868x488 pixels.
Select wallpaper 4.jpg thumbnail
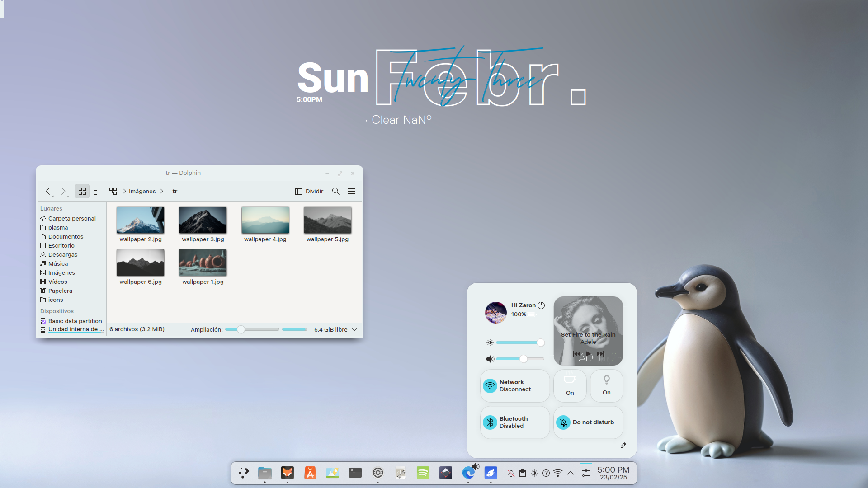pyautogui.click(x=265, y=220)
